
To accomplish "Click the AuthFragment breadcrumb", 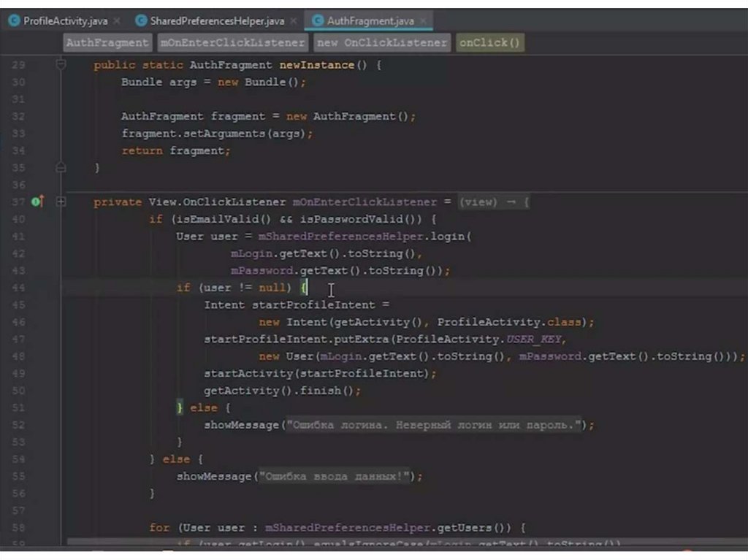I will pos(107,43).
